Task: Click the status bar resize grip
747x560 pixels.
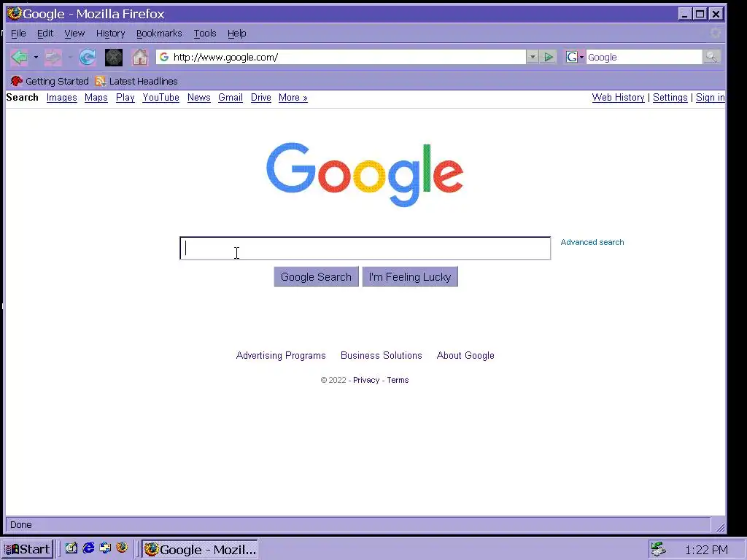Action: click(x=720, y=527)
